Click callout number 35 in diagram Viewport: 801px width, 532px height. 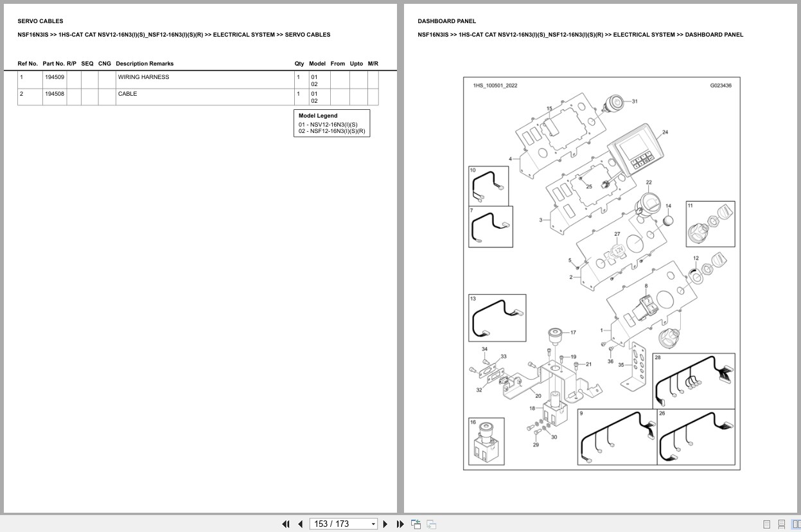tap(621, 365)
